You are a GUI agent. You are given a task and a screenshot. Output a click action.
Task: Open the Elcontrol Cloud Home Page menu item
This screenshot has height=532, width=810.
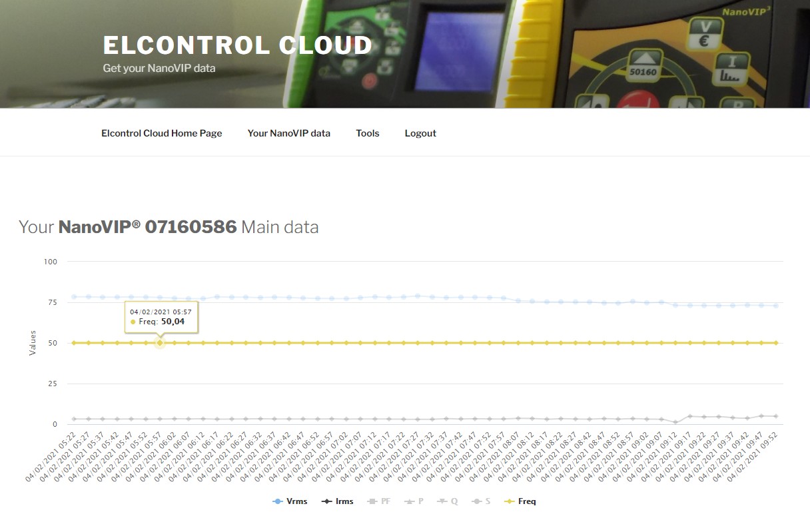coord(161,133)
